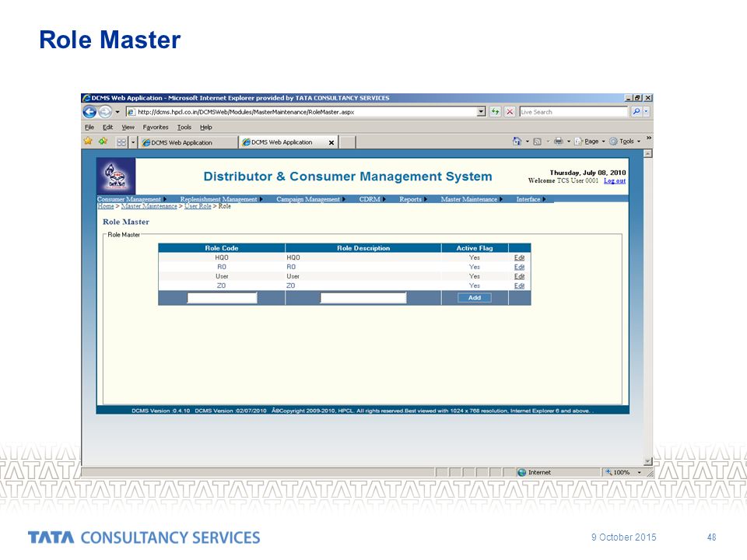
Task: Click the Role Code column header
Action: (x=222, y=248)
